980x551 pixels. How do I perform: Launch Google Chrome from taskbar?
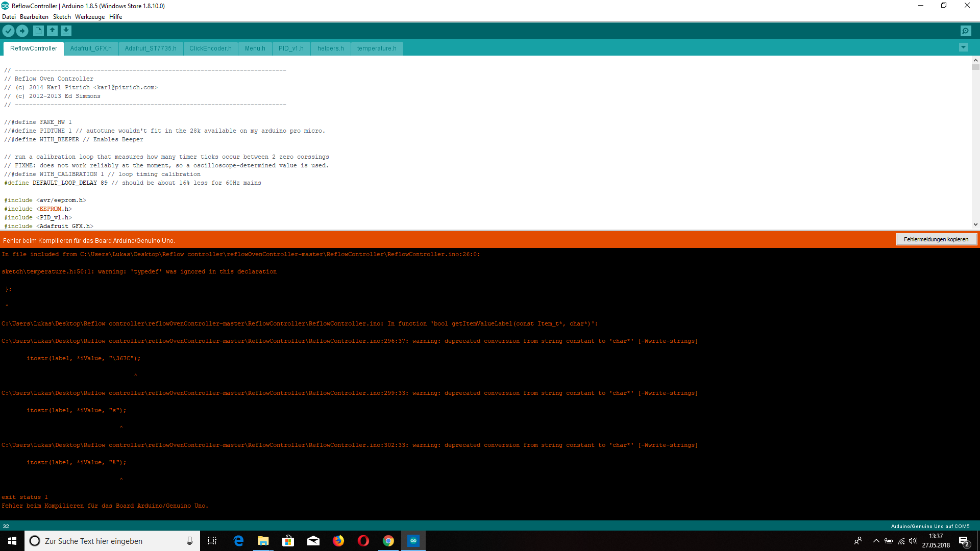388,541
